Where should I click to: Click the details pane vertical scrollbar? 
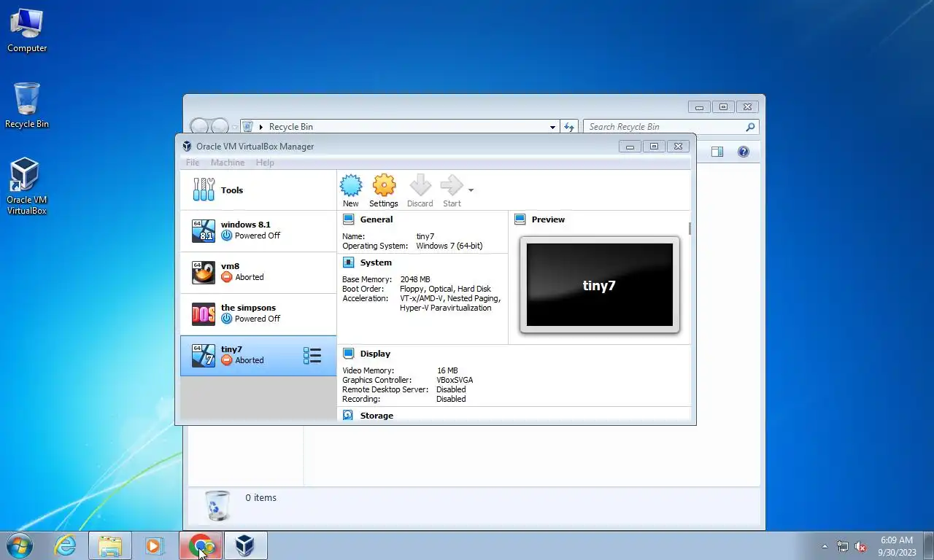coord(690,229)
